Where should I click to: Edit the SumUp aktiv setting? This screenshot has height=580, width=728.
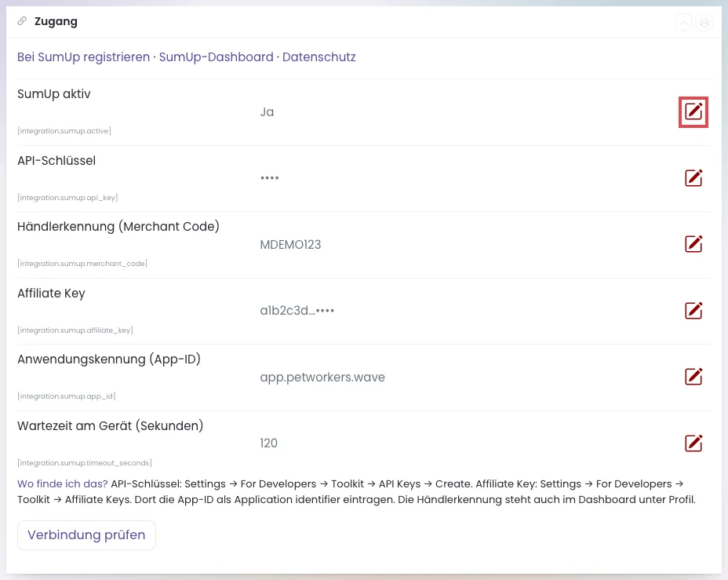(693, 112)
